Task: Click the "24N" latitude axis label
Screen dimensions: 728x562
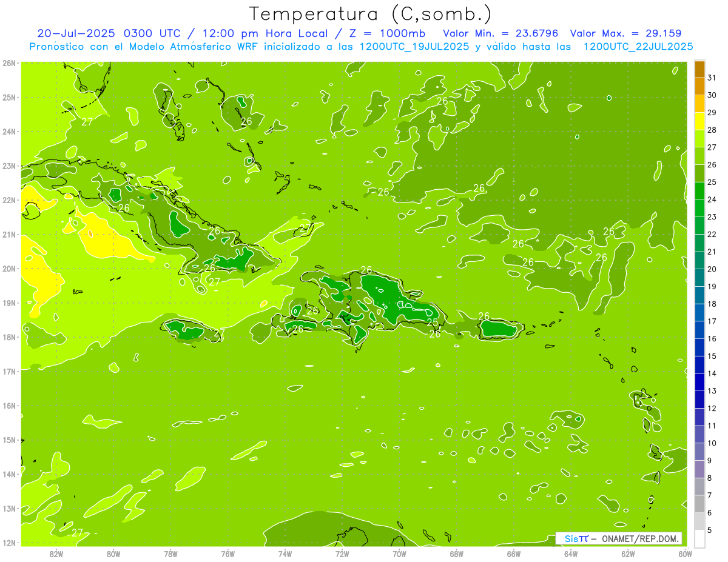Action: (9, 132)
